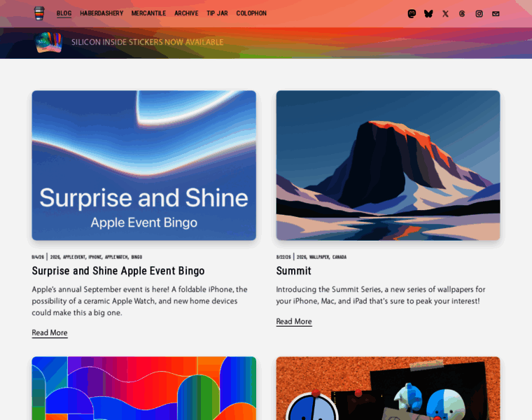Click Read More under Apple Event Bingo

[50, 332]
